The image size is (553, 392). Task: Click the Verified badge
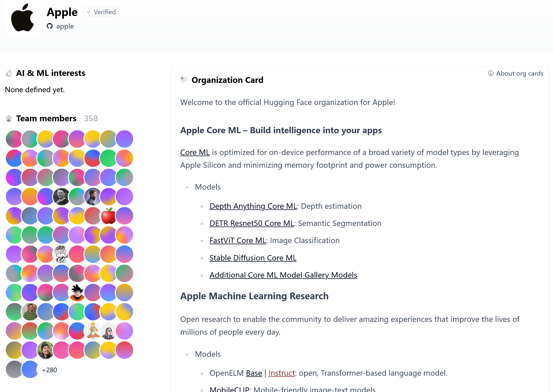(x=101, y=12)
